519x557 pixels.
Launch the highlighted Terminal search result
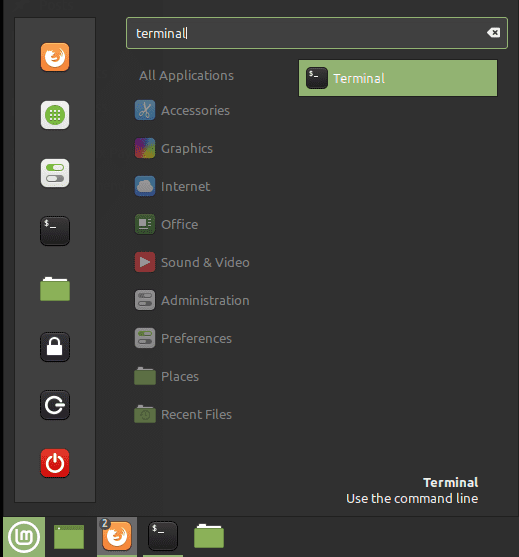(398, 78)
